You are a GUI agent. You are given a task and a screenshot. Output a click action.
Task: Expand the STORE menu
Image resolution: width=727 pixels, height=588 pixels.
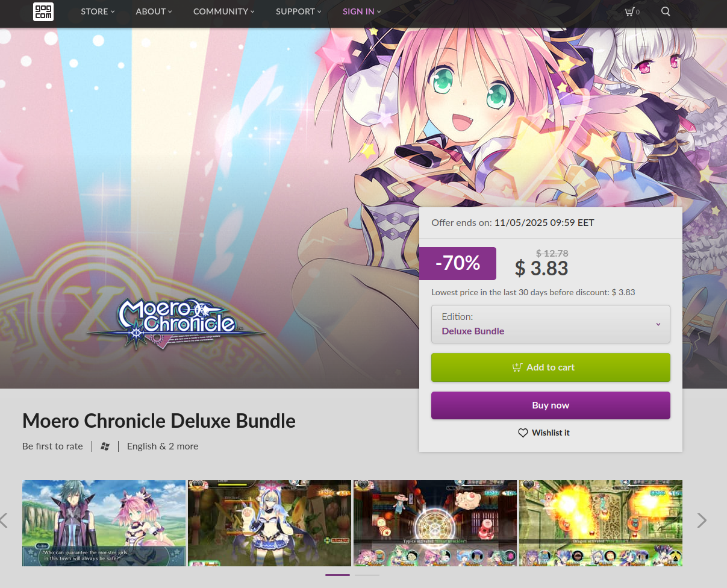click(98, 11)
